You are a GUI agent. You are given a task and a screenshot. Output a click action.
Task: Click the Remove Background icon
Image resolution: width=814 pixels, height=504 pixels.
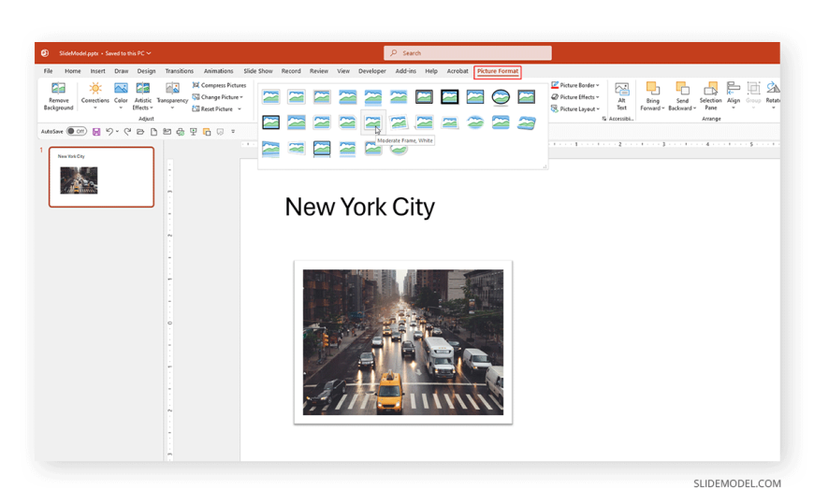click(x=58, y=89)
